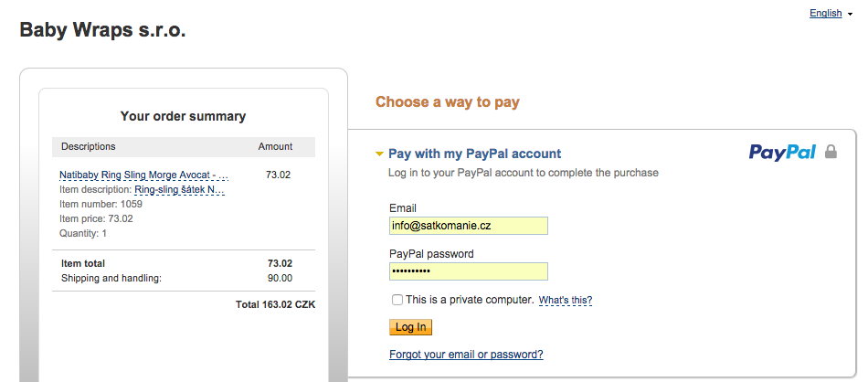Focus the Email input field
The image size is (868, 382).
point(468,226)
